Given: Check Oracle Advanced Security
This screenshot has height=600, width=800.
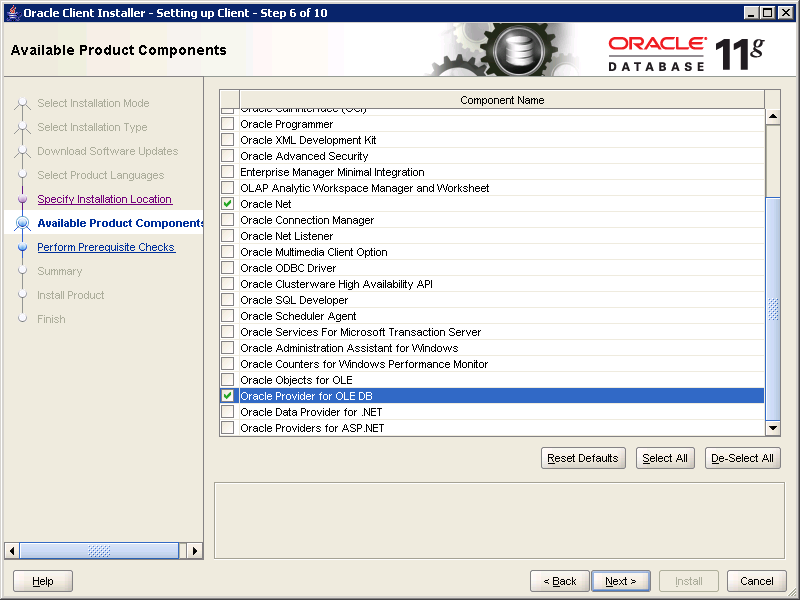Looking at the screenshot, I should [227, 156].
